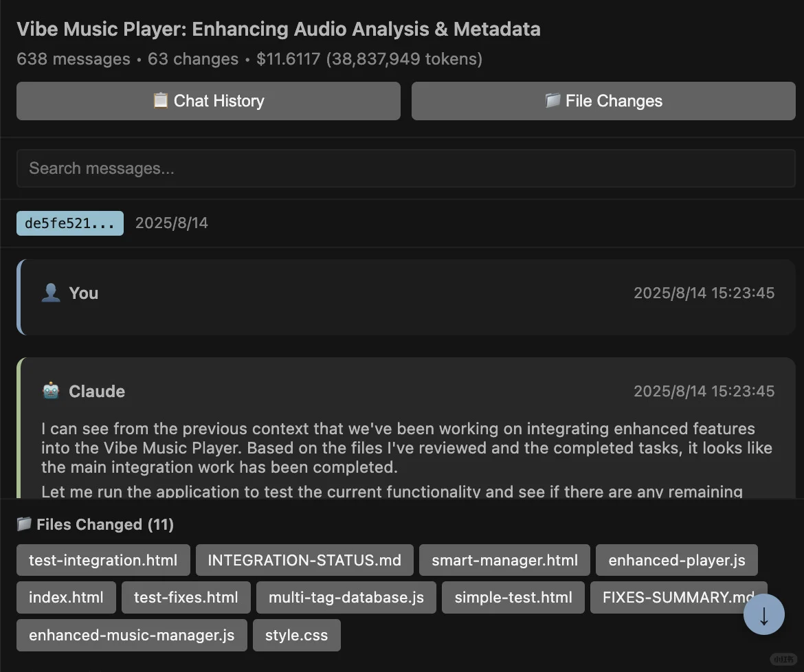
Task: Open enhanced-player.js file chip
Action: (x=677, y=560)
